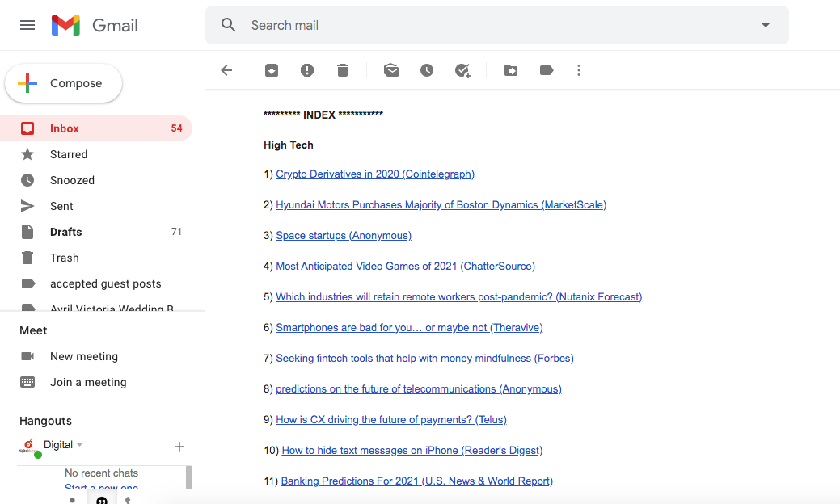Screen dimensions: 840x504
Task: Open remote workers post-pandemic link
Action: tap(459, 297)
